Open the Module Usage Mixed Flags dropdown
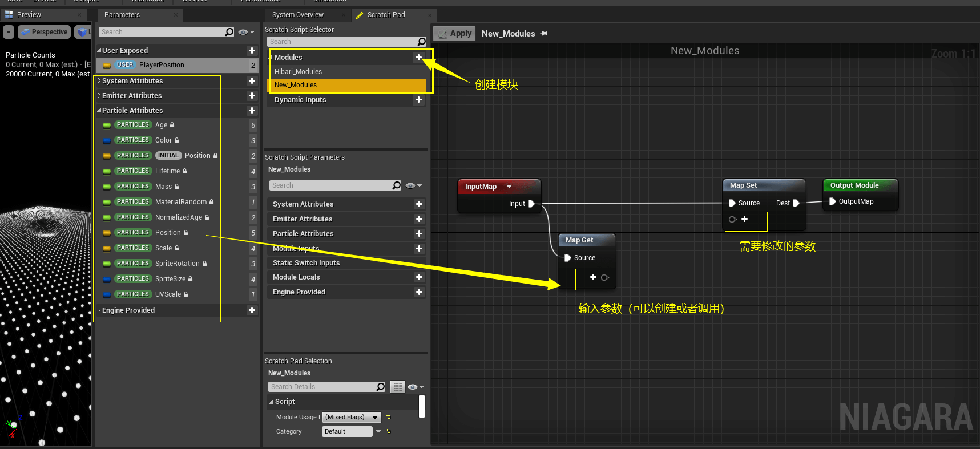Viewport: 980px width, 449px height. pyautogui.click(x=352, y=417)
